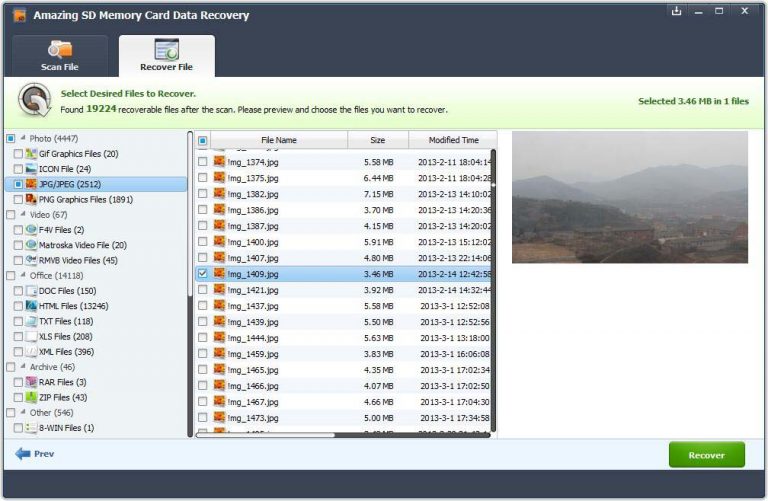Click the Recover File tab icon
Viewport: 768px width, 501px height.
(167, 49)
